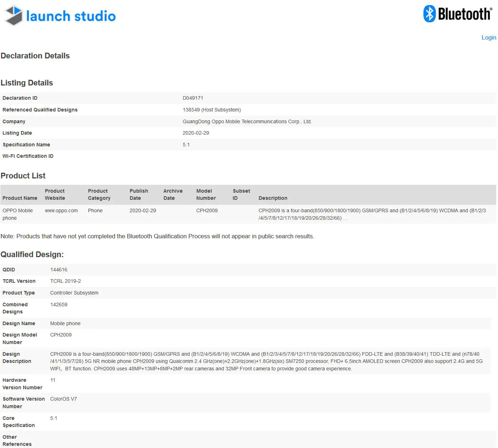
Task: Click the Product Website column header
Action: pyautogui.click(x=55, y=194)
